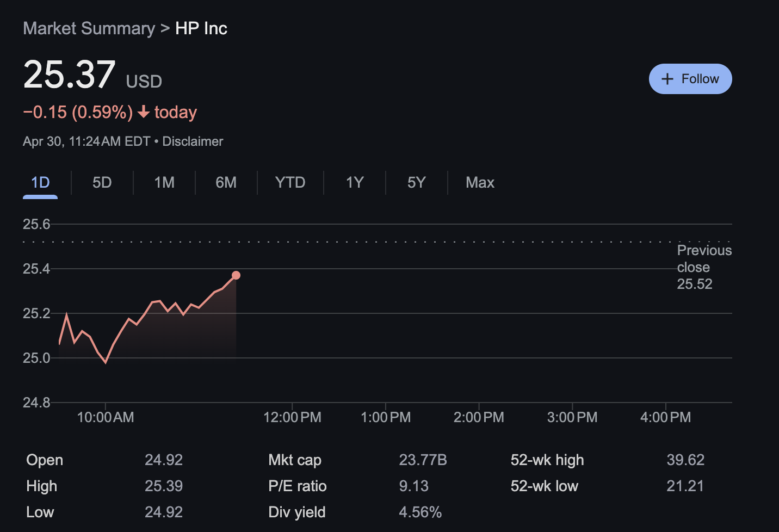Screen dimensions: 779x532
Task: Open the Disclaimer link
Action: tap(193, 141)
